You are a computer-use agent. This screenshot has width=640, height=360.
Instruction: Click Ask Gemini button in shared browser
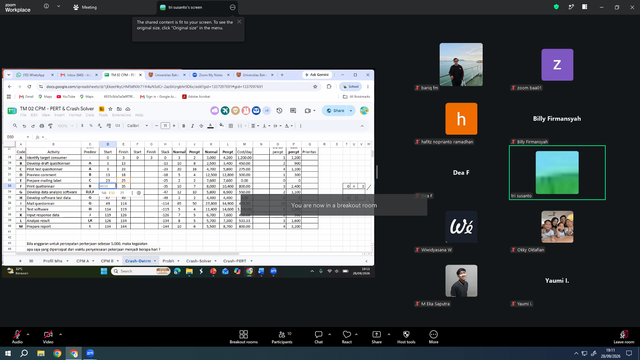click(x=317, y=75)
